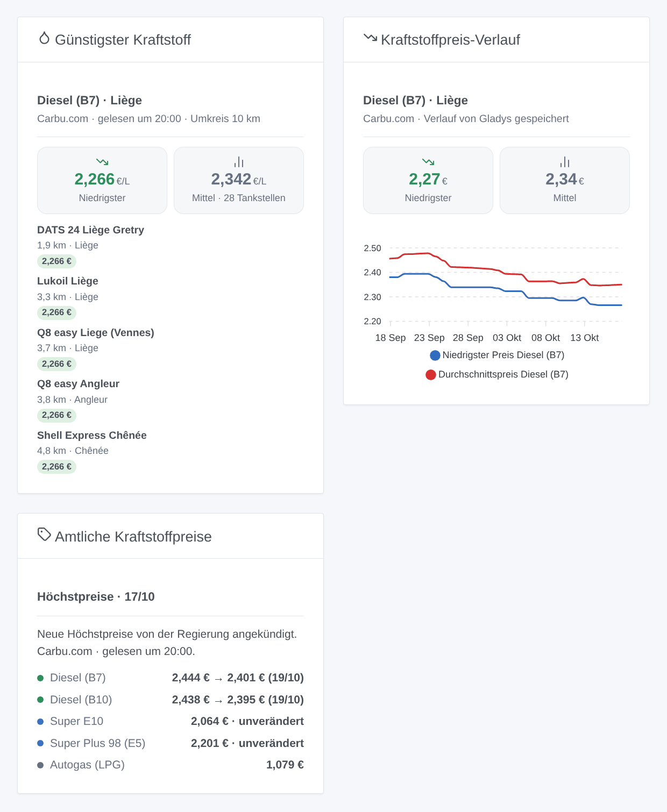The height and width of the screenshot is (812, 667).
Task: Click '2,201 € · unverändert' value
Action: click(x=247, y=743)
